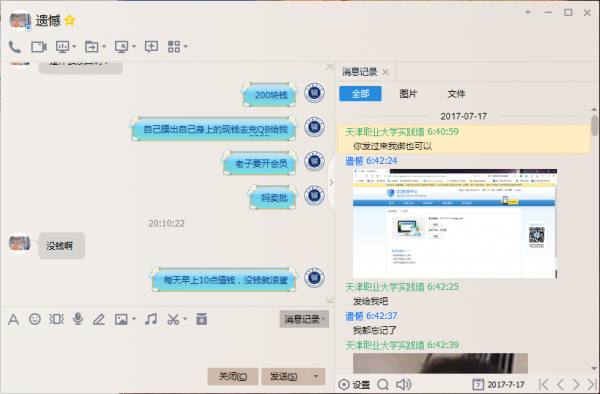Click the scroll-up arrow in chat area
600x394 pixels.
(x=329, y=67)
